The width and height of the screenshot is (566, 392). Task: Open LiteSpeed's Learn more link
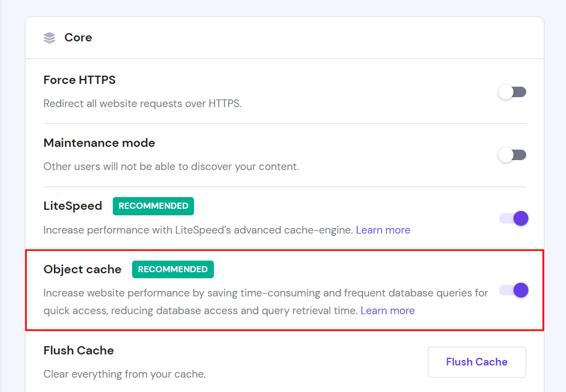click(x=383, y=230)
